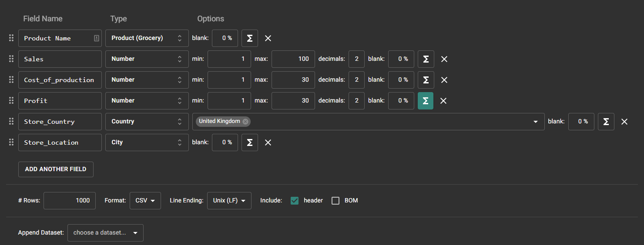Click the number of rows input

[x=69, y=201]
